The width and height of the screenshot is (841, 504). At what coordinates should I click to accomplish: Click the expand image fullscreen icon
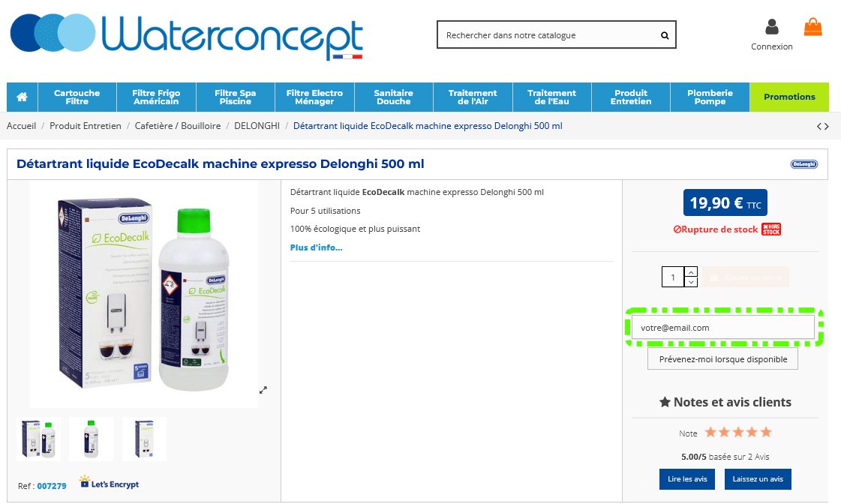(263, 390)
